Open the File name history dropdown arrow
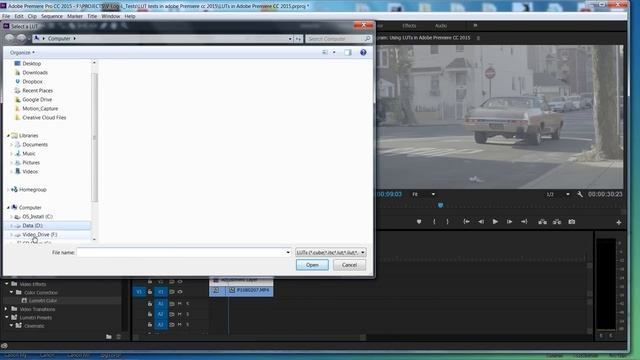This screenshot has height=360, width=640. click(288, 252)
